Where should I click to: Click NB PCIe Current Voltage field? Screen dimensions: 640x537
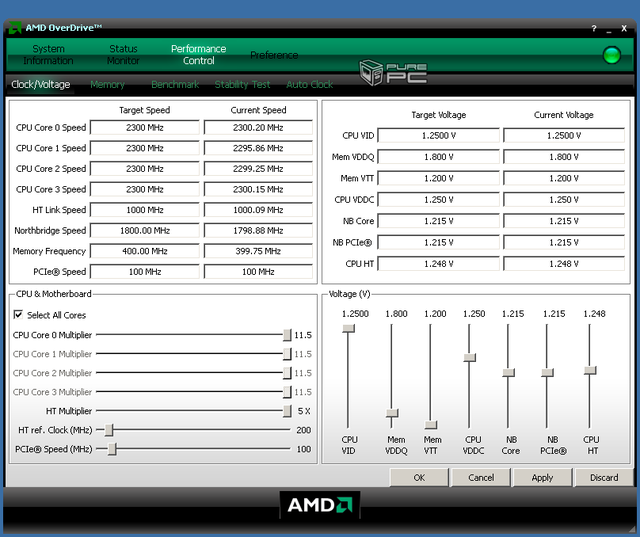[564, 242]
